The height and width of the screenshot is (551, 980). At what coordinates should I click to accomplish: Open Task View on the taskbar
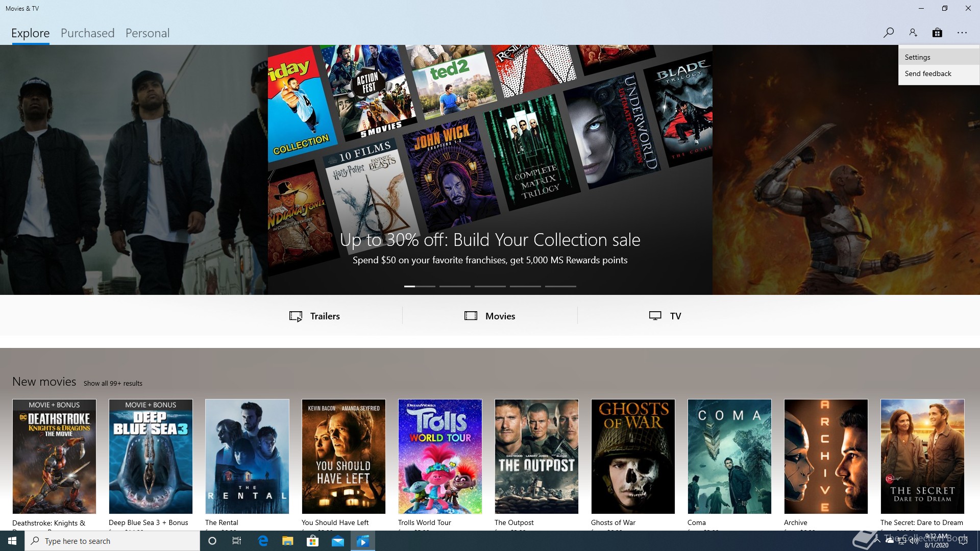coord(237,541)
